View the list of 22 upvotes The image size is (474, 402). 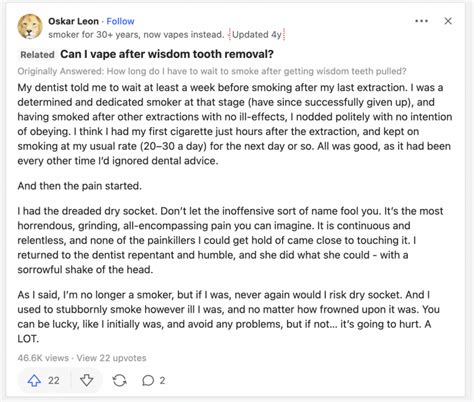pyautogui.click(x=111, y=358)
